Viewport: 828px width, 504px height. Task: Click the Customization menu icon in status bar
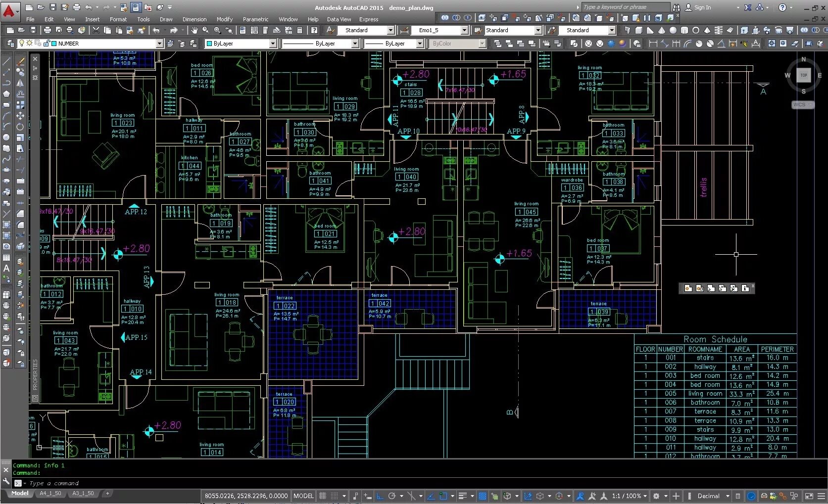point(821,496)
